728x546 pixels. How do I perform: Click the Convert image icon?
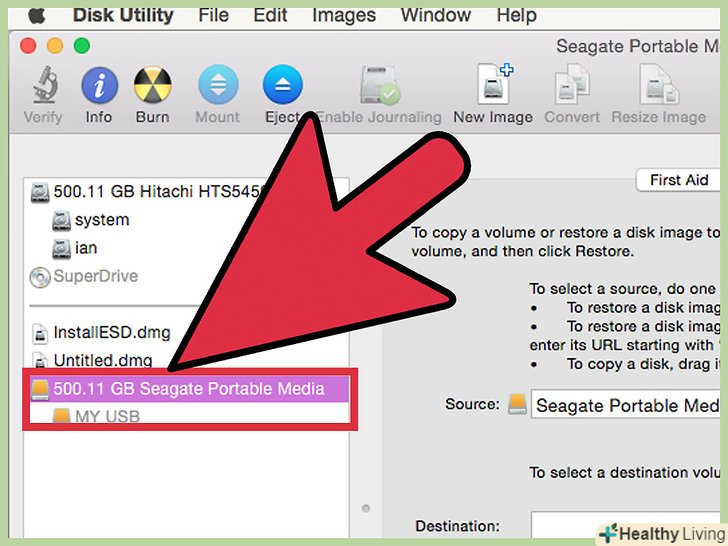point(572,84)
